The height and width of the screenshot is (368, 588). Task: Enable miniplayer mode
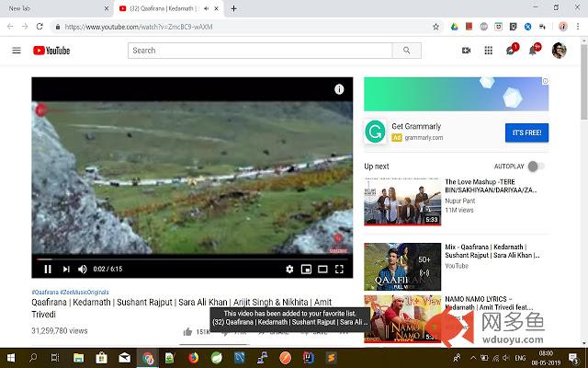pyautogui.click(x=306, y=269)
